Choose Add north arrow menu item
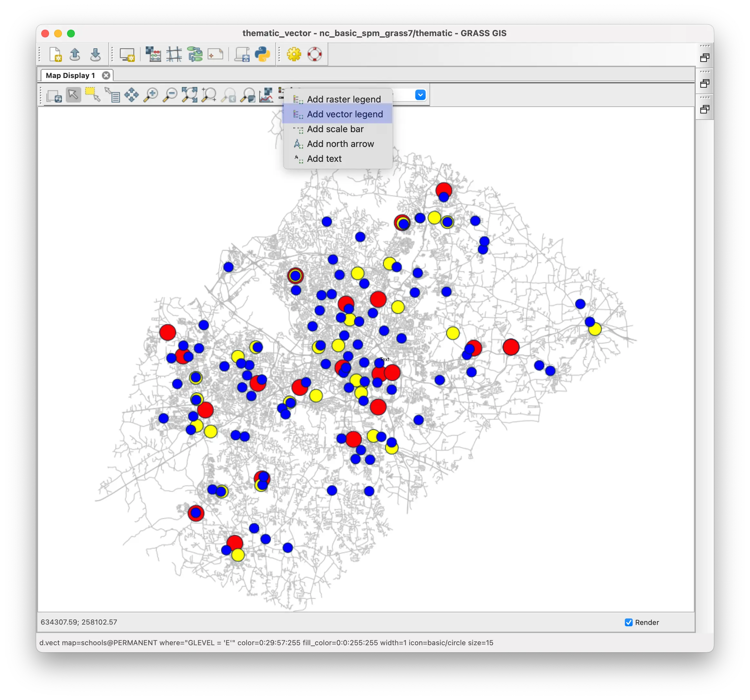Viewport: 750px width, 700px height. (340, 144)
